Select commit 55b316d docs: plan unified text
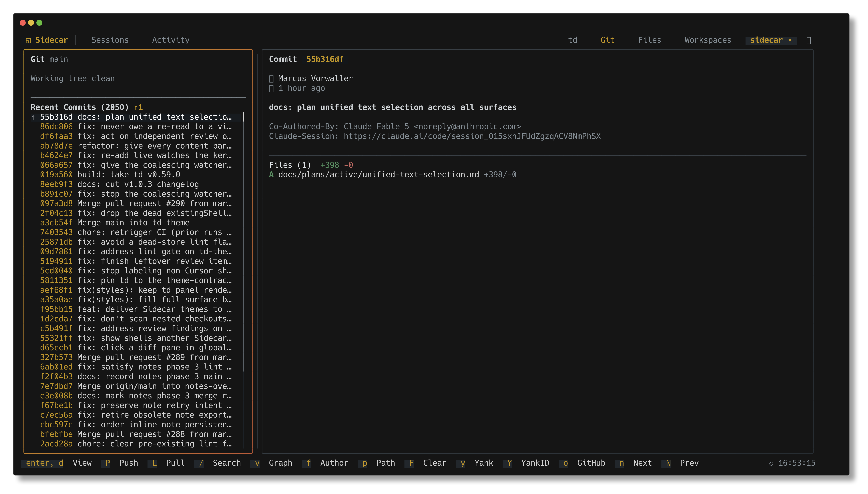 [136, 117]
